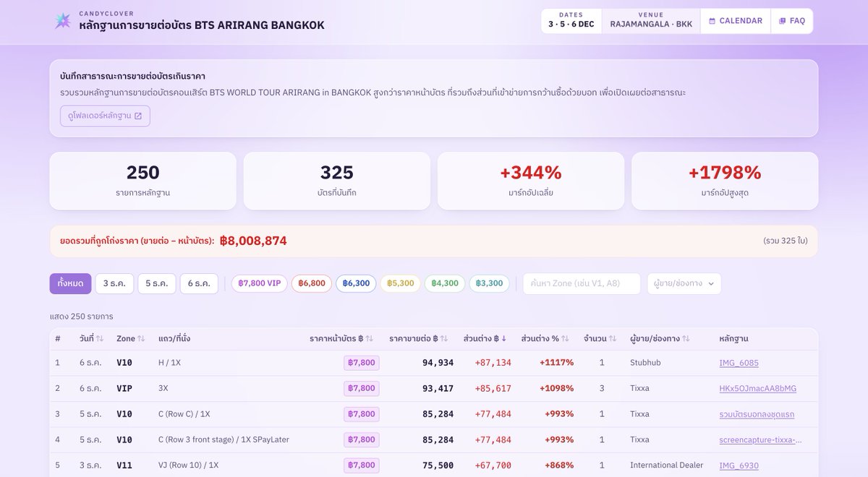Filter by 3 ธ.ค. date

(x=114, y=283)
